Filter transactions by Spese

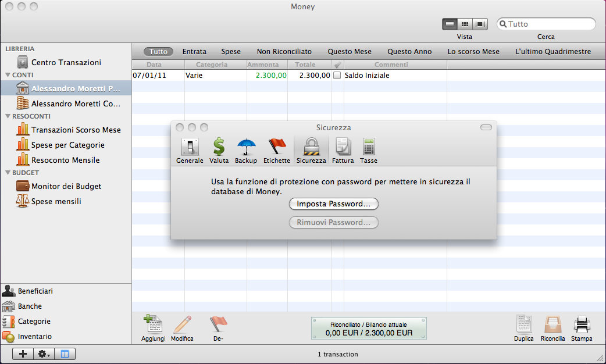click(231, 51)
